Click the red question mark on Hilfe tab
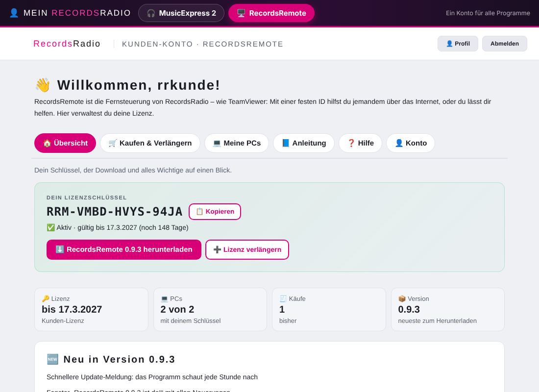This screenshot has width=539, height=392. [x=351, y=143]
